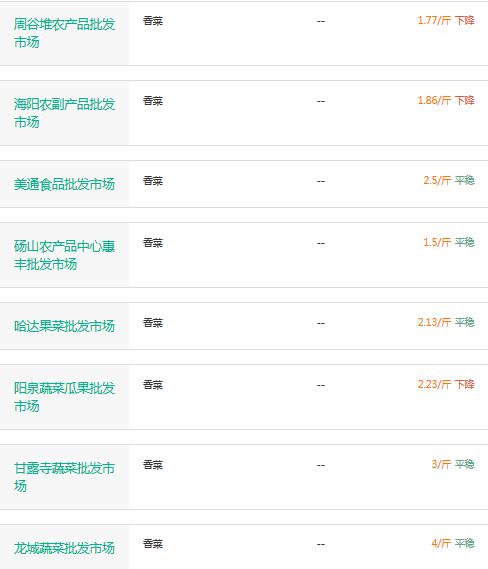Open 阳泉蔬菜瓜果批发市场 market link
Image resolution: width=488 pixels, height=569 pixels.
tap(64, 397)
